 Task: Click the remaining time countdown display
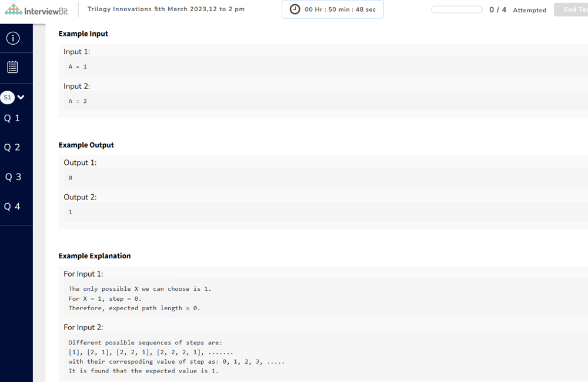point(340,10)
